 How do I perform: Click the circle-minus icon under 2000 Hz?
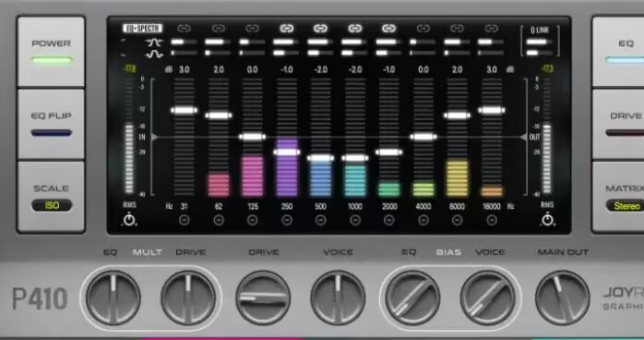[389, 221]
